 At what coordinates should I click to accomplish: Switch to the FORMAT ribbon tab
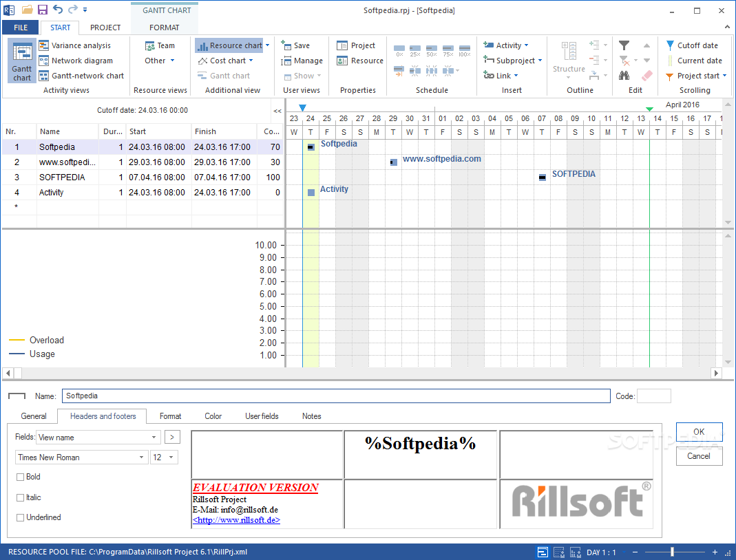[x=165, y=28]
